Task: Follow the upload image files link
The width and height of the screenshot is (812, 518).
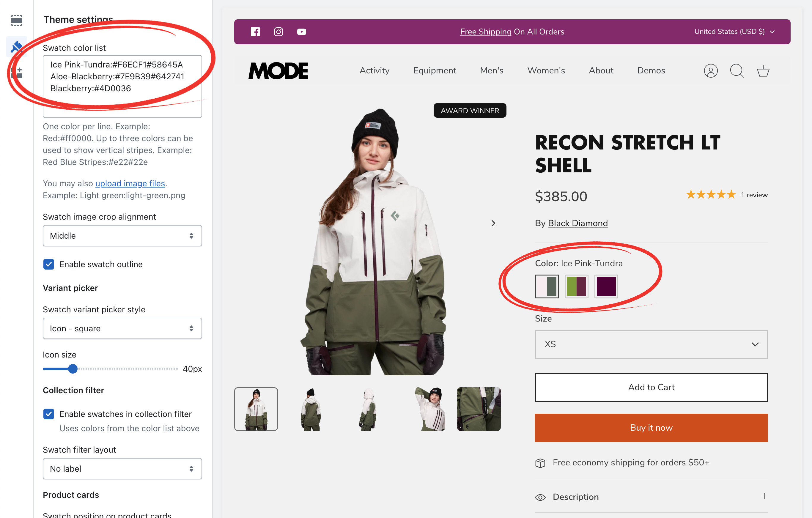Action: [x=130, y=183]
